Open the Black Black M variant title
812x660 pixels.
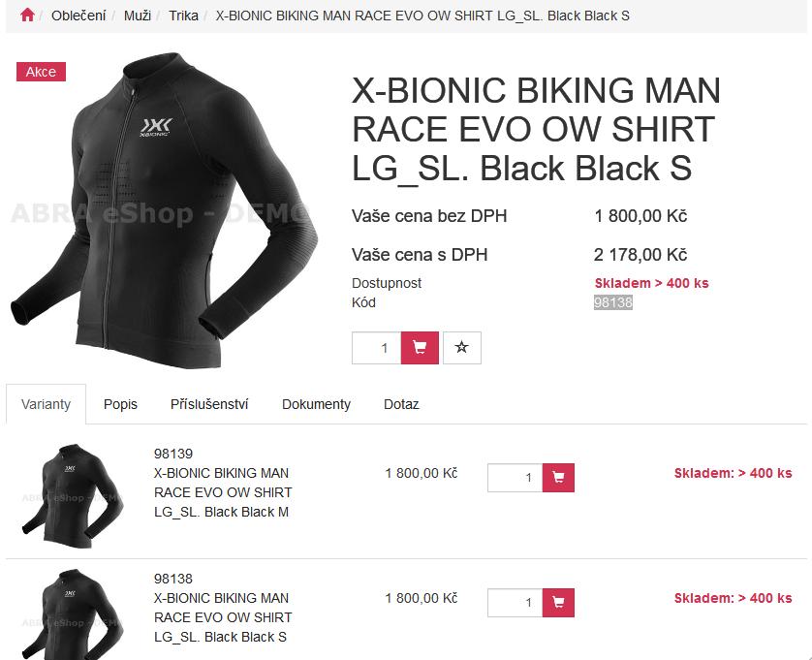[x=223, y=492]
